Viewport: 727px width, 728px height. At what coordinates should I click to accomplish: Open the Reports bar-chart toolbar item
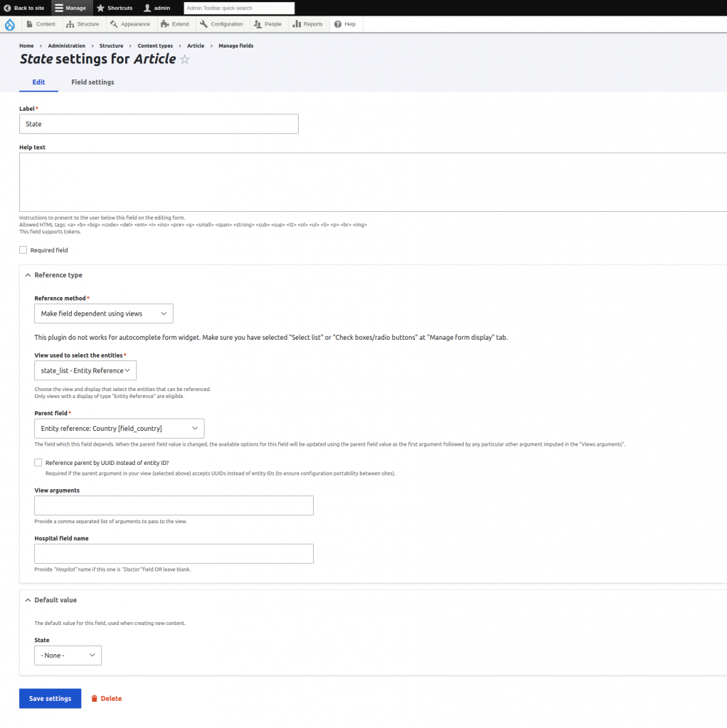pos(307,24)
